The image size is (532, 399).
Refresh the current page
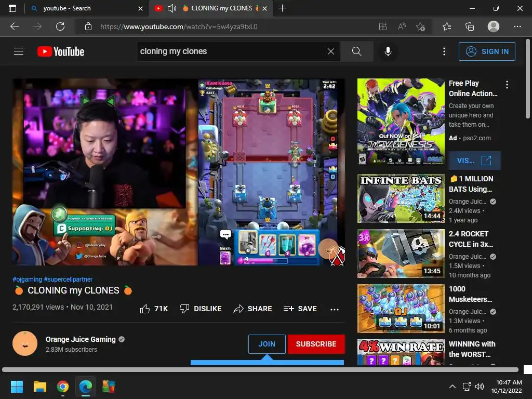point(60,26)
